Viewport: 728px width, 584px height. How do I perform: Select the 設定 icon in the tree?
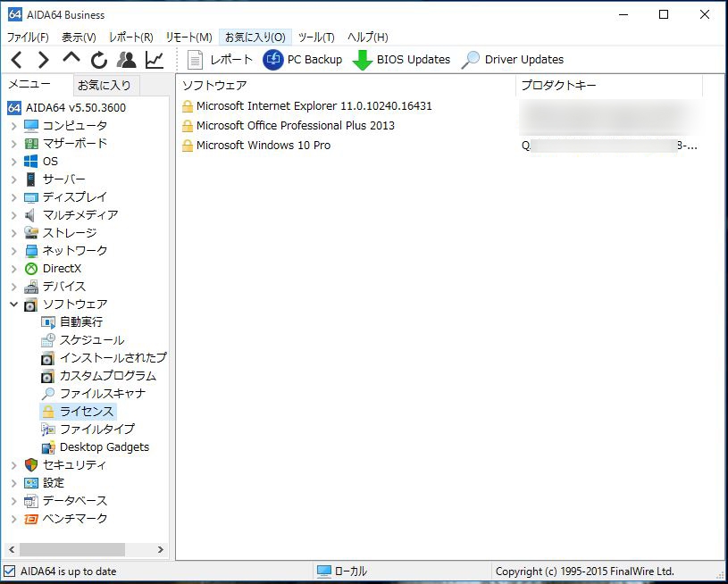[x=31, y=483]
